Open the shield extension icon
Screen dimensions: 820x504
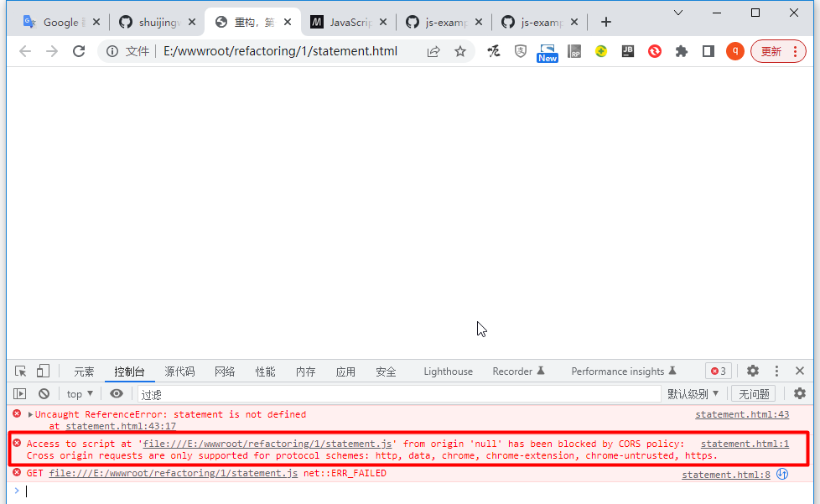(x=521, y=51)
